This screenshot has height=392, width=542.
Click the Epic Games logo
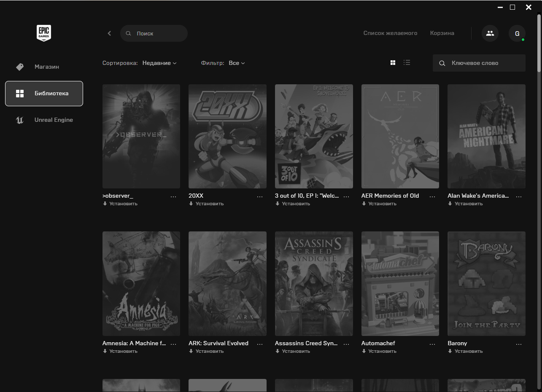coord(44,33)
